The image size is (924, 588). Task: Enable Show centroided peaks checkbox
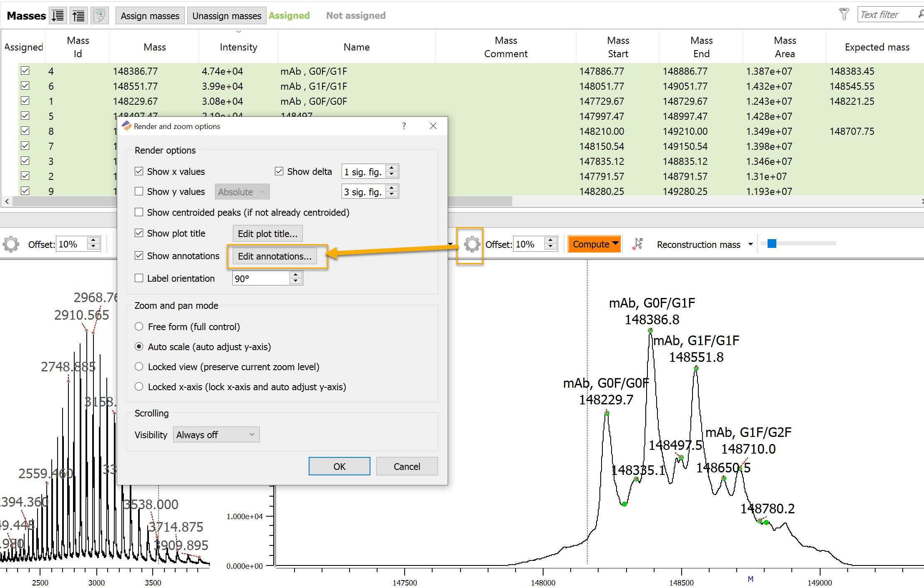[x=139, y=212]
